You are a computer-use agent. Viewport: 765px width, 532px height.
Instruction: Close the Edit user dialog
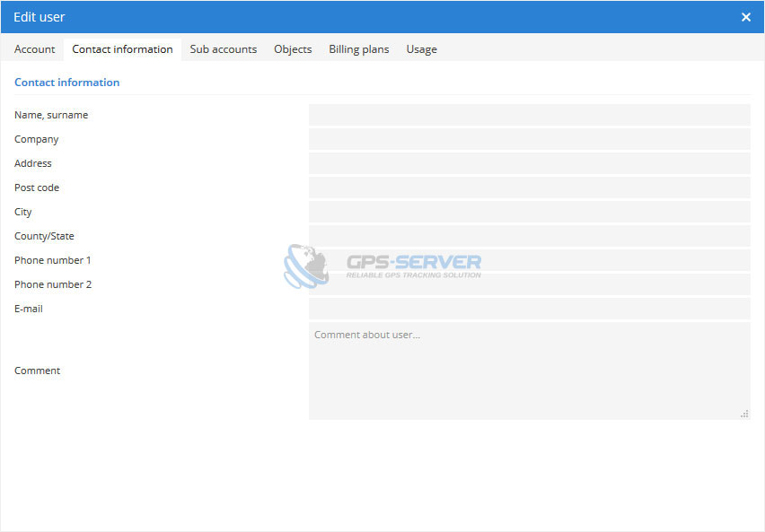[745, 17]
